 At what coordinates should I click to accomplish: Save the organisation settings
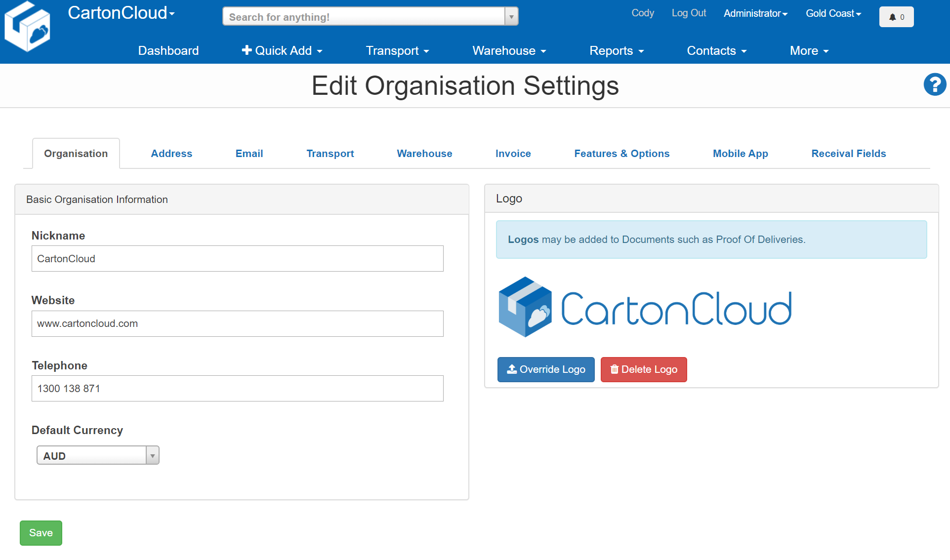(x=41, y=532)
